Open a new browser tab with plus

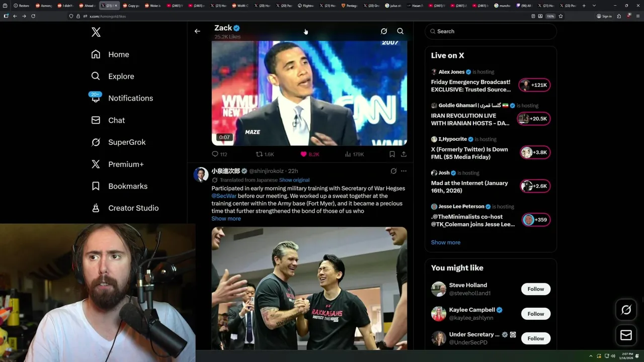(584, 6)
